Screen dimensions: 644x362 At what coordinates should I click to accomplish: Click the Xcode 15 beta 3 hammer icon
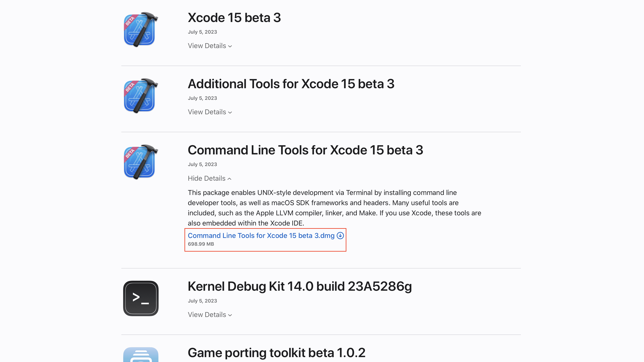(x=141, y=30)
